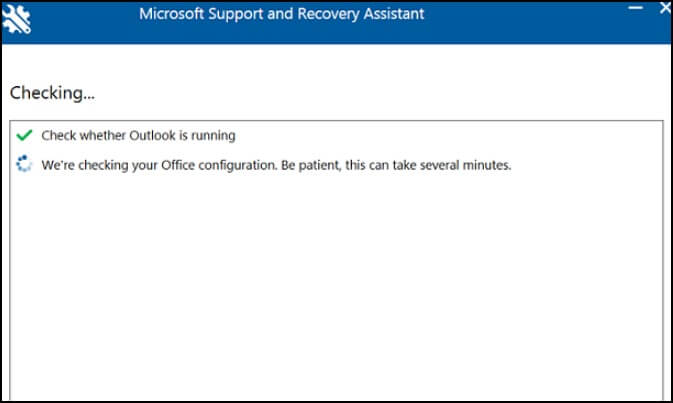Minimize the Support and Recovery Assistant window
The width and height of the screenshot is (673, 403).
pyautogui.click(x=635, y=8)
